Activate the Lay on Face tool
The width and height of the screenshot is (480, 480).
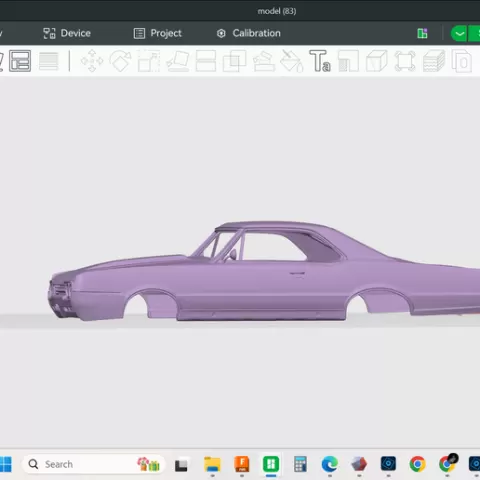[178, 61]
